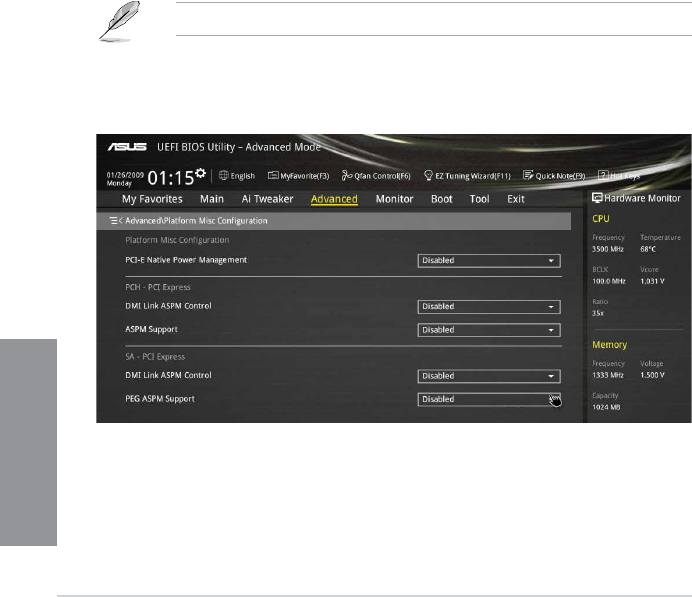
Task: Click the 01/26/2009 date text
Action: pos(125,175)
